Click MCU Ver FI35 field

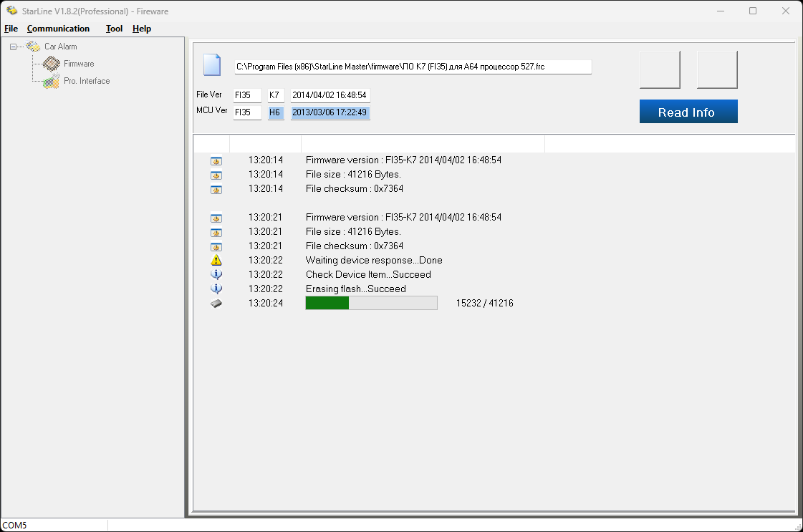click(x=247, y=112)
